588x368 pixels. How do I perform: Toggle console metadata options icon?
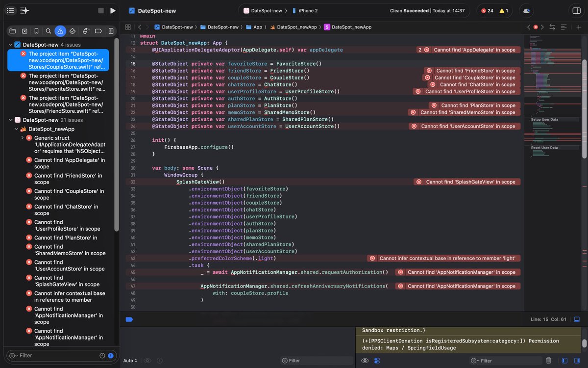tap(377, 361)
